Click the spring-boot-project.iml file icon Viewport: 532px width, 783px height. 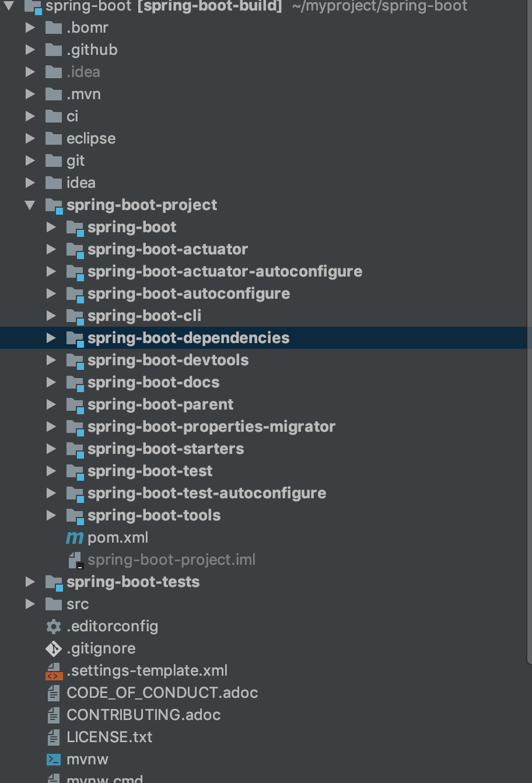(75, 560)
